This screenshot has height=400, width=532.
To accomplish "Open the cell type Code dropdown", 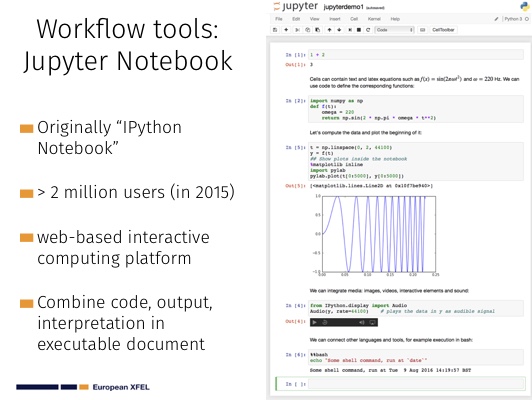I will pyautogui.click(x=395, y=30).
